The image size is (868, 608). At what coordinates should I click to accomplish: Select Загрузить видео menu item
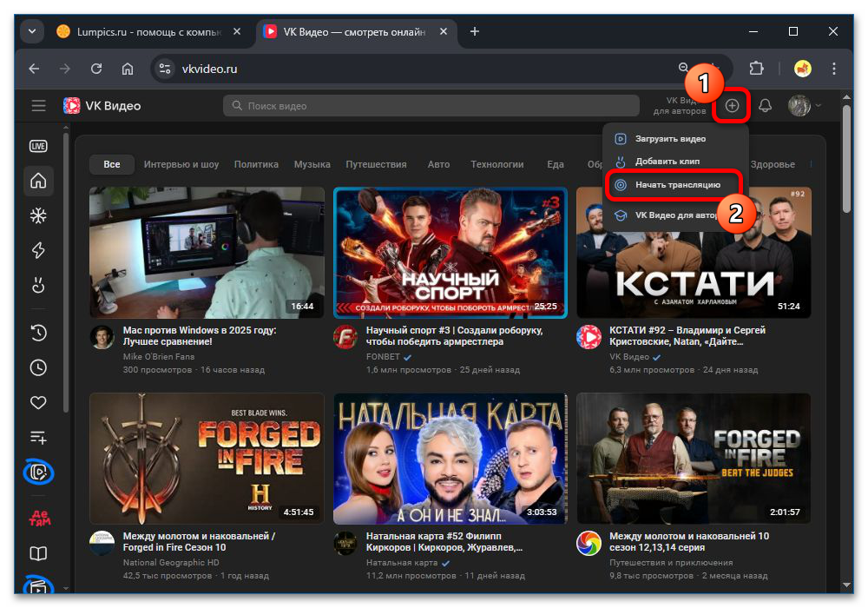pos(675,138)
